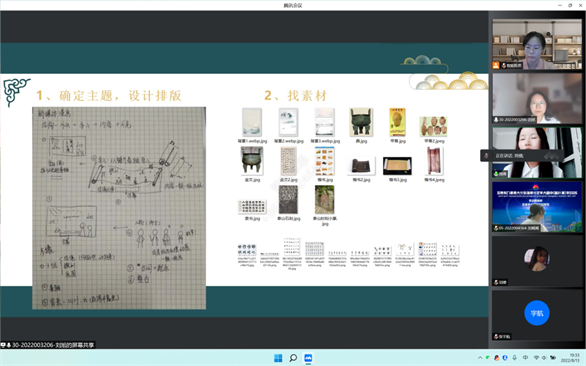Select the round photo avatar participant tile
This screenshot has width=586, height=366.
point(537,261)
